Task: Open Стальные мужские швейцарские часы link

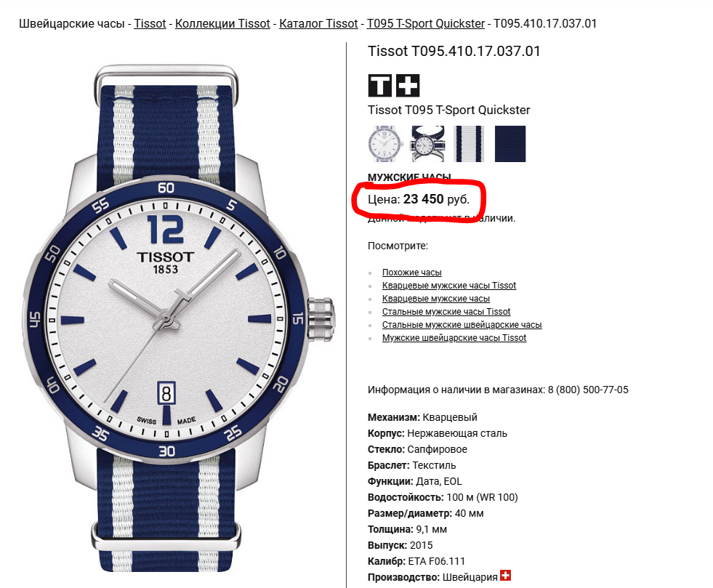Action: tap(462, 325)
